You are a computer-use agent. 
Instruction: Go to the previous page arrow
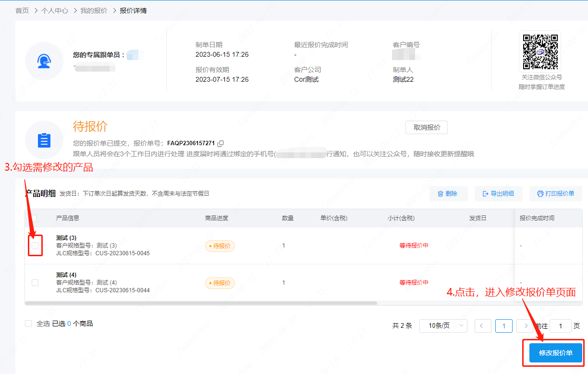click(x=482, y=326)
